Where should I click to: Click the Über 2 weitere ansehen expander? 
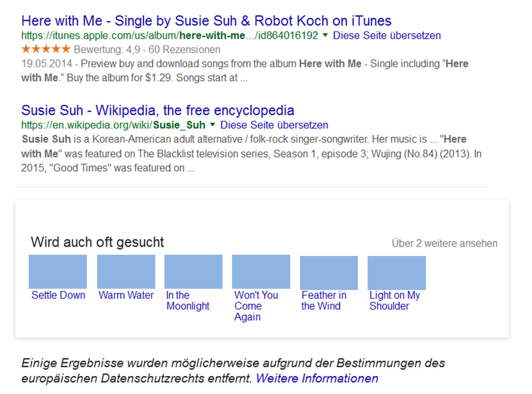pyautogui.click(x=444, y=243)
